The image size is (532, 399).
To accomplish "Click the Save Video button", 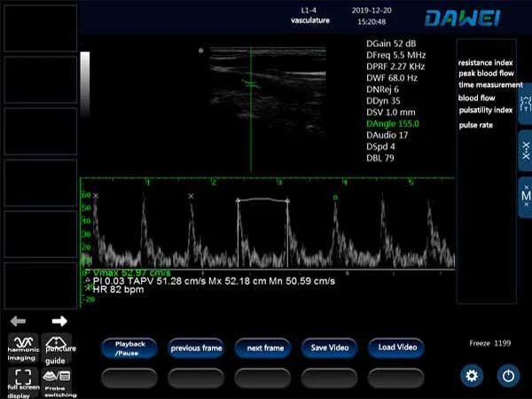I will [328, 348].
